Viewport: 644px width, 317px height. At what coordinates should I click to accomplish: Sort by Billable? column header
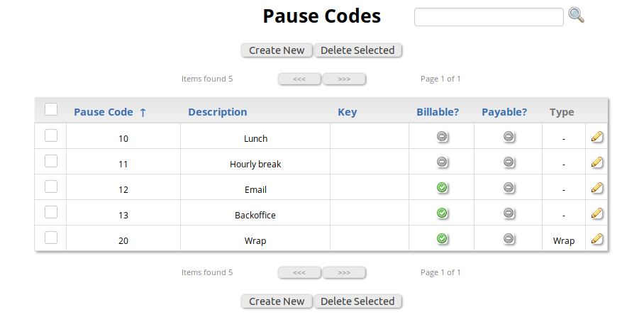coord(438,112)
